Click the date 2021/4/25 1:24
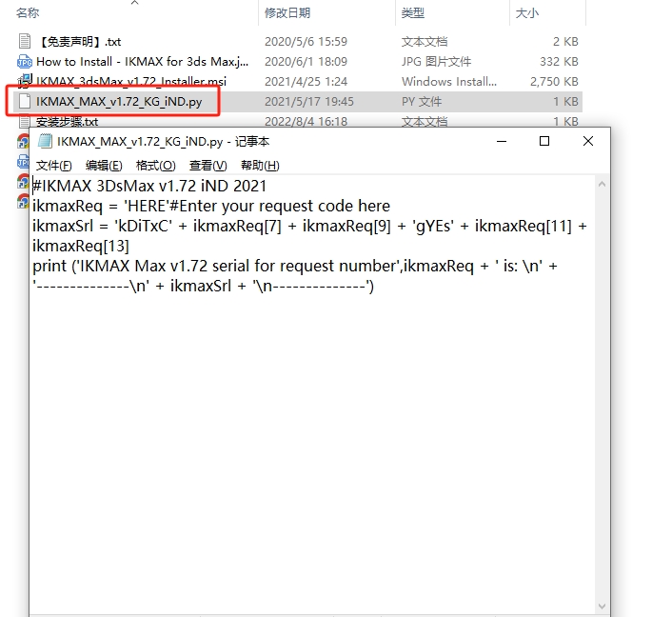The height and width of the screenshot is (617, 672). tap(306, 82)
